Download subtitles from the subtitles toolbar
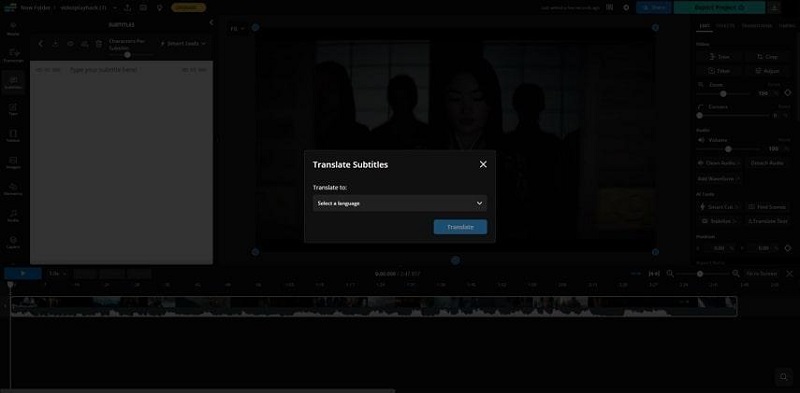The image size is (800, 393). (x=55, y=44)
